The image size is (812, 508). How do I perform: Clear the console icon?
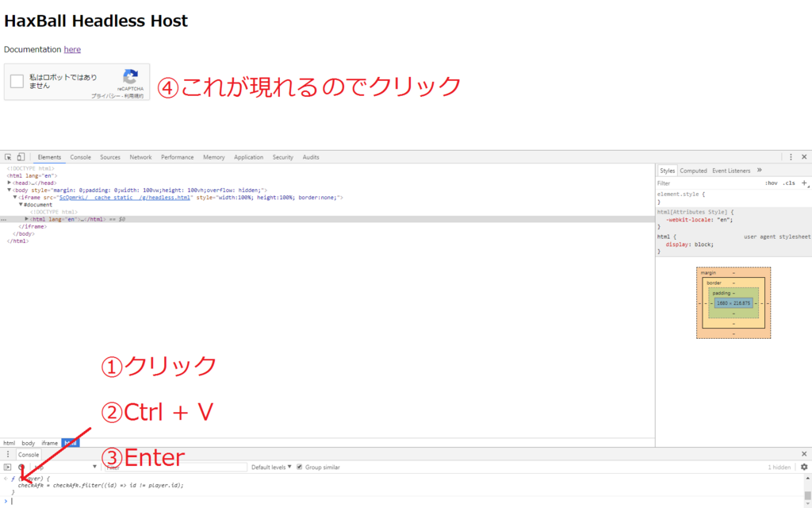click(21, 467)
